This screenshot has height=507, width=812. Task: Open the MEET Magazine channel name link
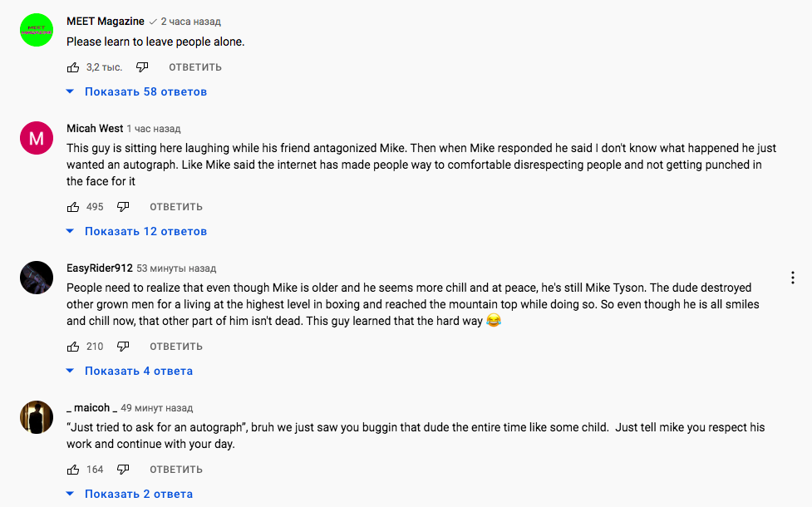(x=106, y=22)
